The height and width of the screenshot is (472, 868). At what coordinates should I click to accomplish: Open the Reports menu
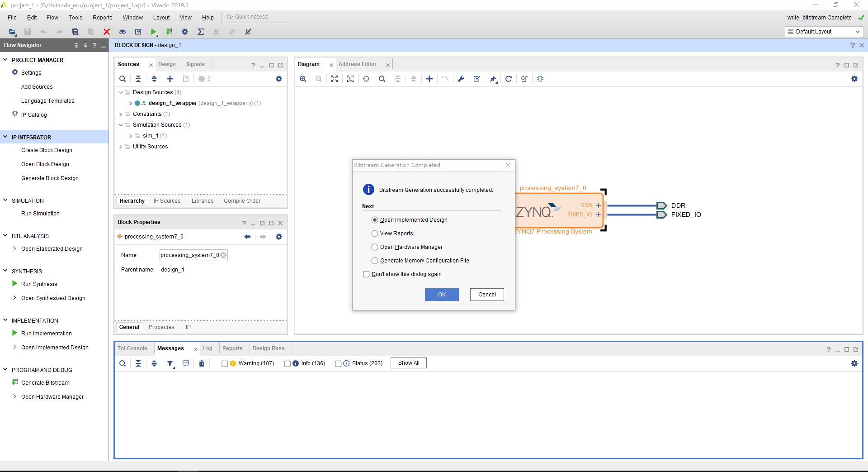[102, 18]
